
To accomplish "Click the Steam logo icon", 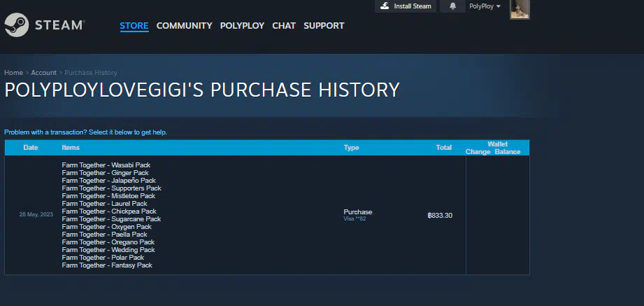I will (16, 25).
